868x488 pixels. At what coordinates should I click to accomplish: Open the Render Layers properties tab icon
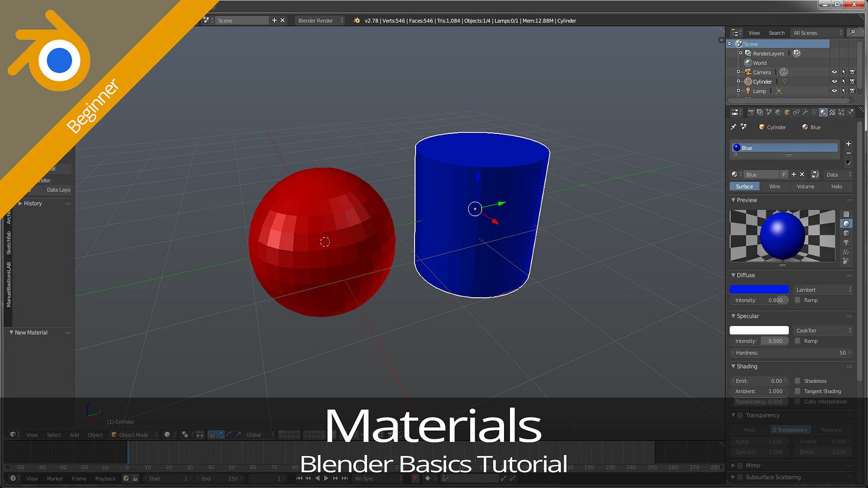(x=759, y=112)
